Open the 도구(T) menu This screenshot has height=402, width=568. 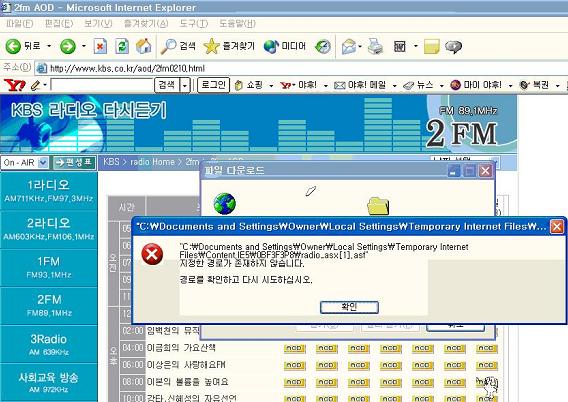click(x=194, y=24)
